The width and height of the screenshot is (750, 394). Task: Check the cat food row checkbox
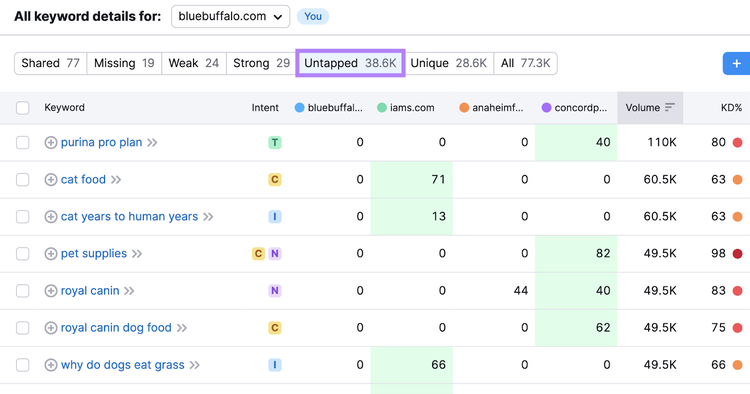(x=22, y=179)
